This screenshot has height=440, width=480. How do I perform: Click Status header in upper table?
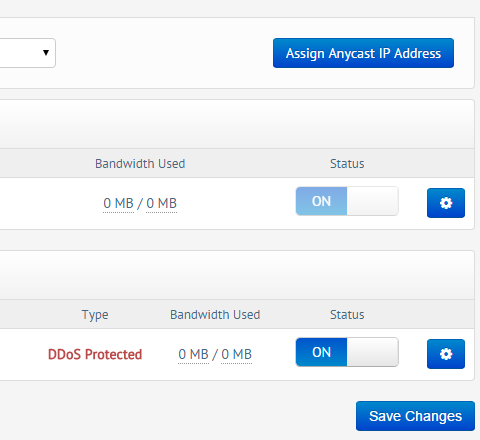pos(347,164)
